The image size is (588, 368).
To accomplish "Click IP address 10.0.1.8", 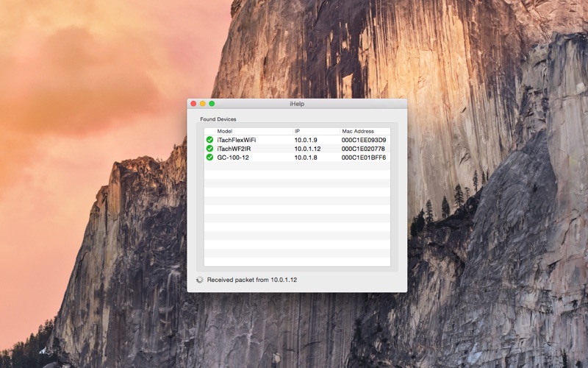I will point(305,158).
